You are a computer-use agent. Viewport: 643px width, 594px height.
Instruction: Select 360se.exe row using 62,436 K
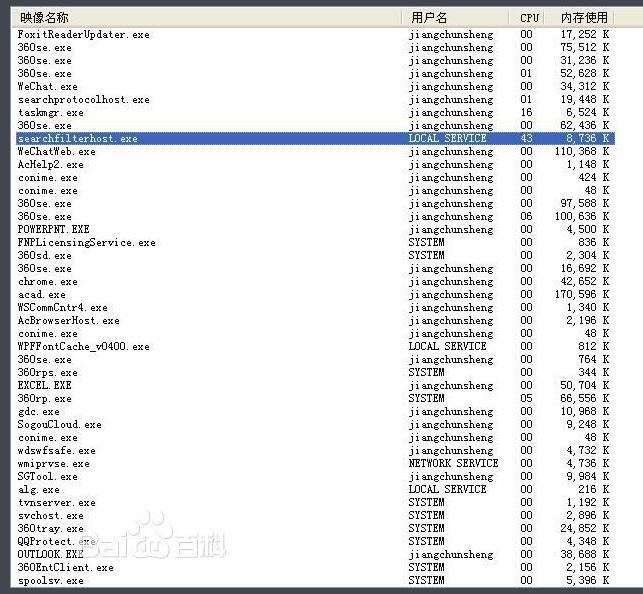315,125
